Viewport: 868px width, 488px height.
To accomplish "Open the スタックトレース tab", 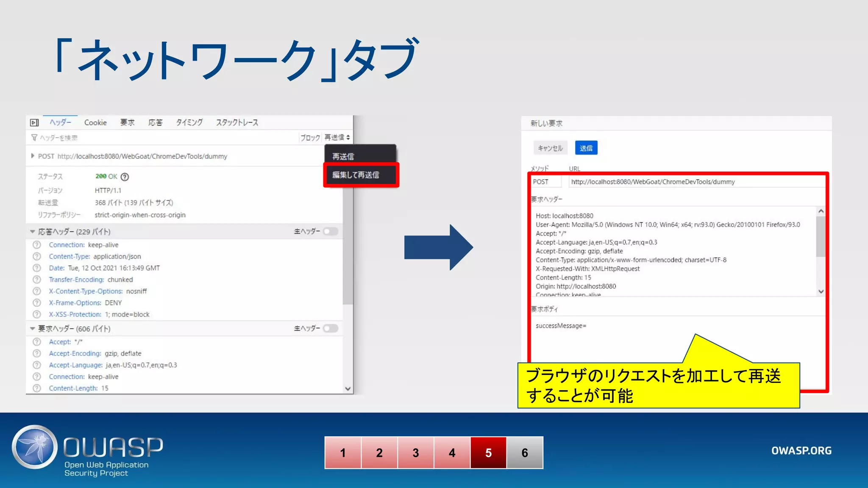I will (237, 122).
